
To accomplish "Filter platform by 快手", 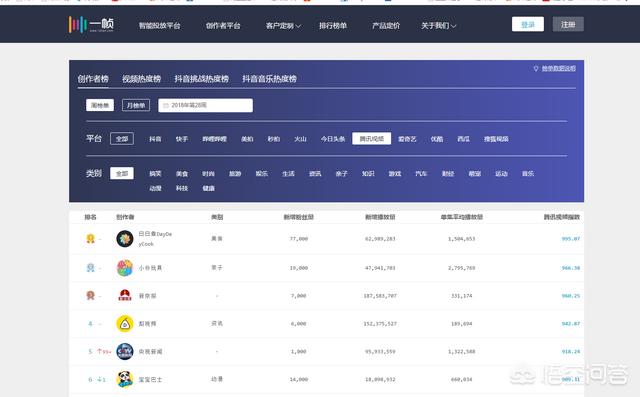I will click(x=182, y=139).
